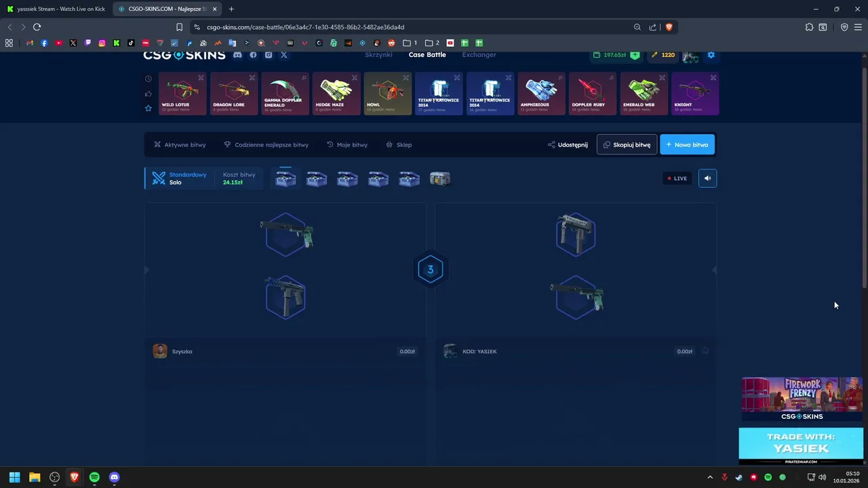The image size is (868, 488).
Task: Open KOD: YASIEK player profile
Action: coord(470,351)
